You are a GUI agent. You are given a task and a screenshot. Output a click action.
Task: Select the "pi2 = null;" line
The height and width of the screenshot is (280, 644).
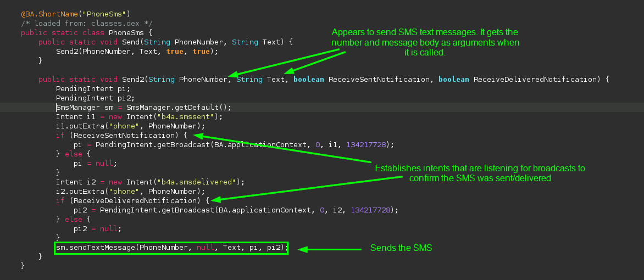[98, 229]
